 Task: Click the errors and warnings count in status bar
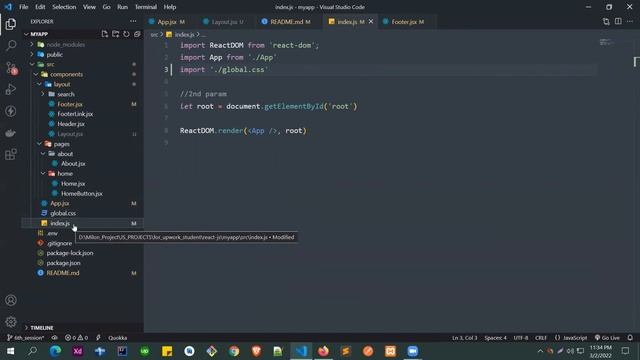pos(76,338)
